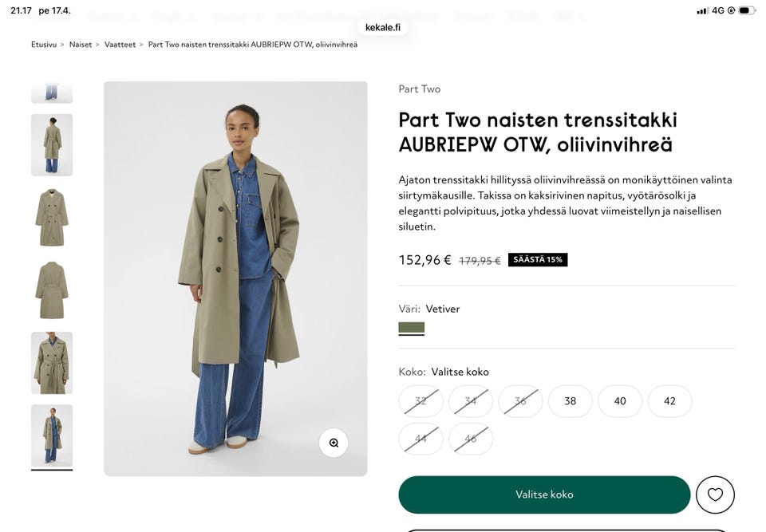Choose the Vetiver color swatch

(x=412, y=328)
